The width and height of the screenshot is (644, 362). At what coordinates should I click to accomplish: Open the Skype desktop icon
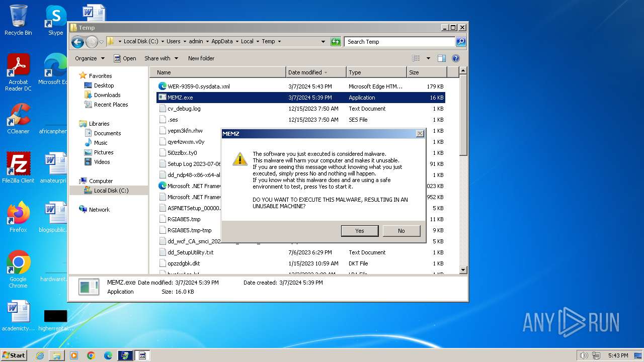pyautogui.click(x=55, y=20)
